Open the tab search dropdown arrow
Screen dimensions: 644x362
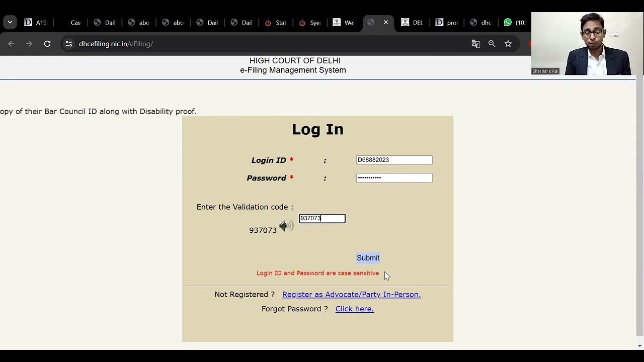[10, 22]
